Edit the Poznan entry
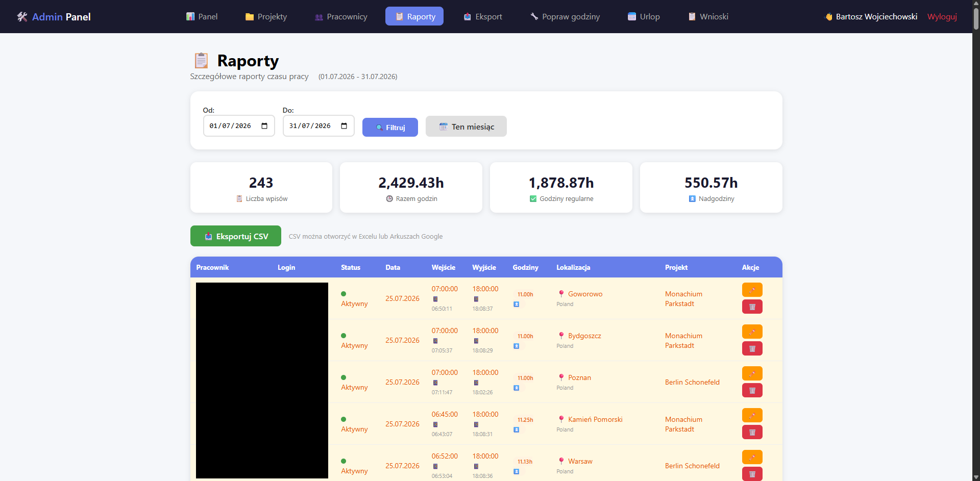This screenshot has width=980, height=481. click(x=752, y=373)
